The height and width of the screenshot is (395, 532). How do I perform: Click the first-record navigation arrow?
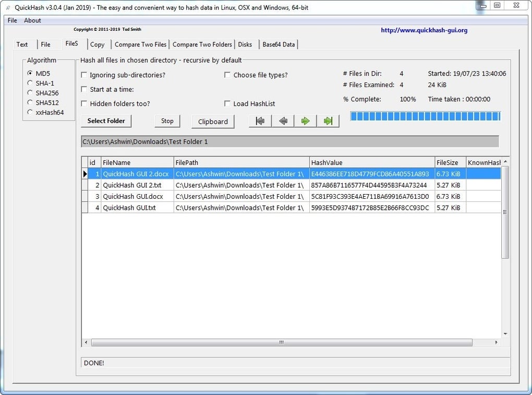click(259, 121)
